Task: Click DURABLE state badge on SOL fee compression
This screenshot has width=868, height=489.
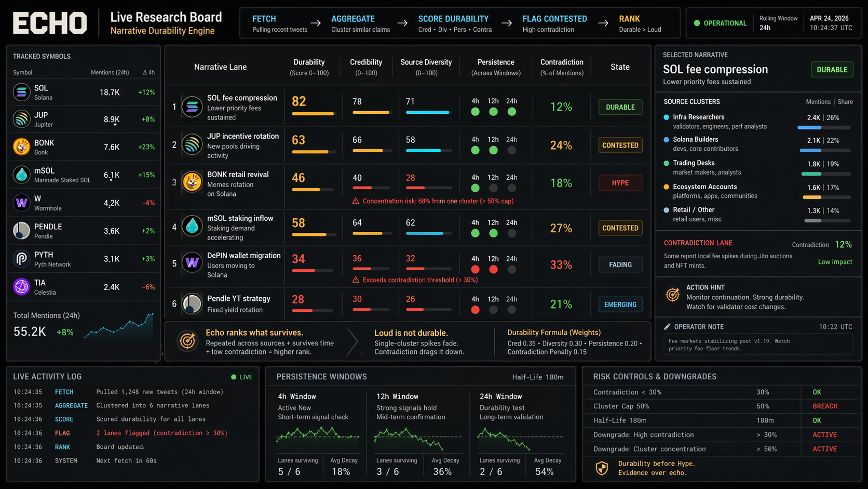Action: pos(620,107)
